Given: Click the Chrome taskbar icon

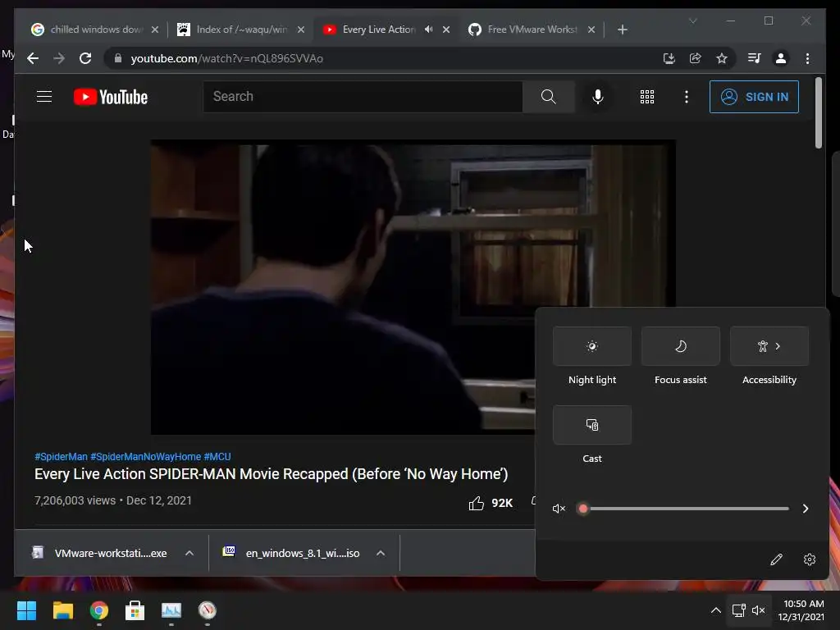Looking at the screenshot, I should coord(99,610).
